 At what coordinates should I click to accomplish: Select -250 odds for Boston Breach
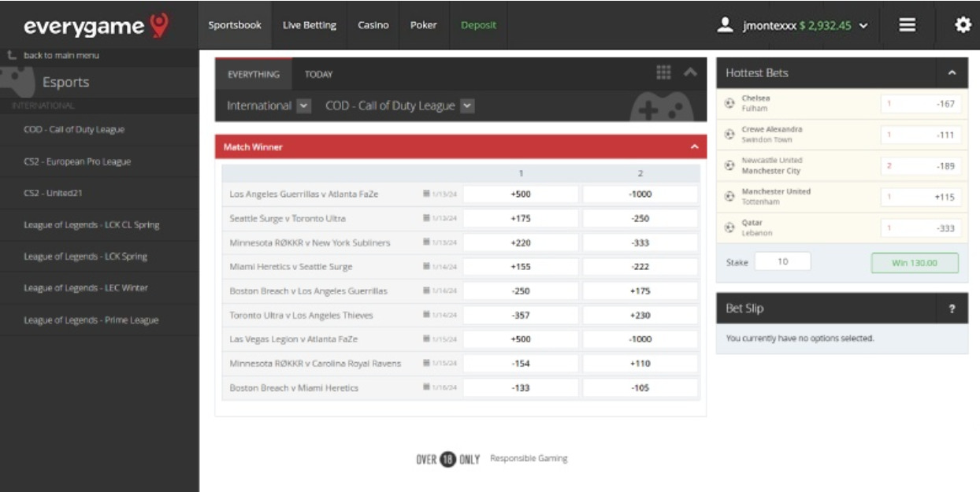(521, 291)
